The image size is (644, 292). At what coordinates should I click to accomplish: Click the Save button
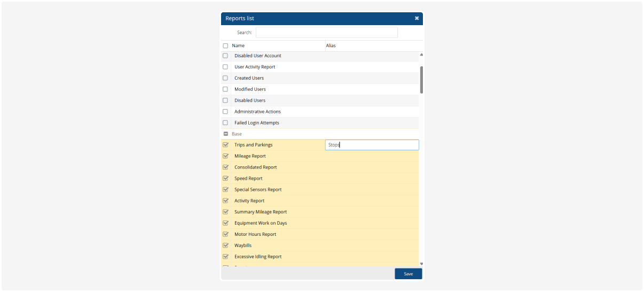tap(408, 274)
